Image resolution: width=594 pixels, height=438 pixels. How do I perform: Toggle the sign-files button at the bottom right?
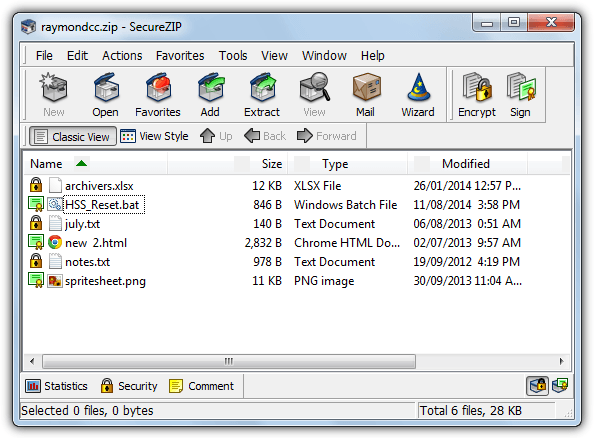click(560, 386)
